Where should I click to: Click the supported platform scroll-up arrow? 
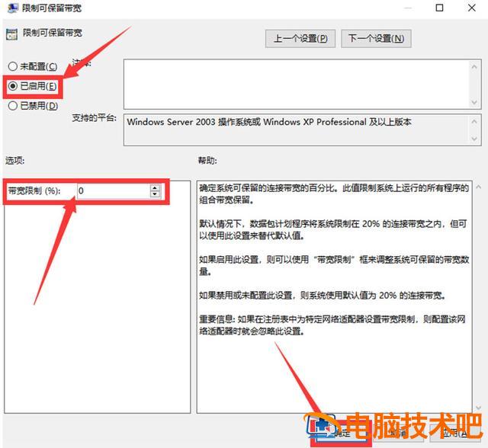(x=474, y=122)
